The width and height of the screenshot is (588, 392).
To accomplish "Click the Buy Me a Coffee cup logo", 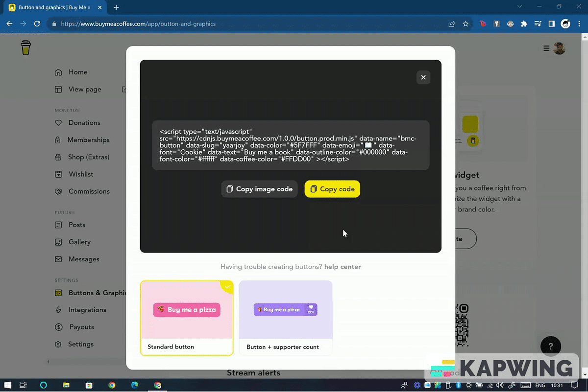I will click(25, 47).
